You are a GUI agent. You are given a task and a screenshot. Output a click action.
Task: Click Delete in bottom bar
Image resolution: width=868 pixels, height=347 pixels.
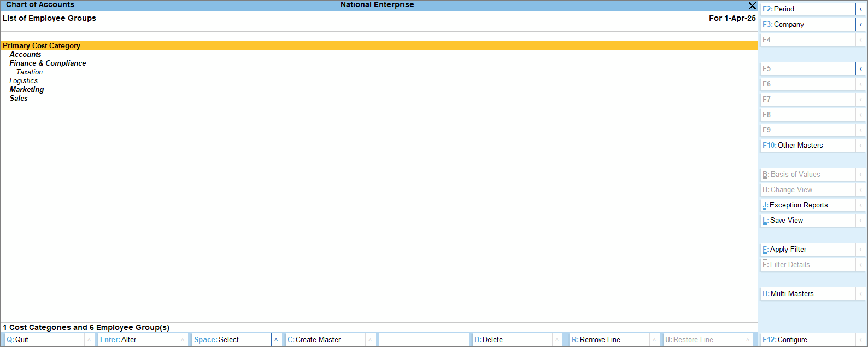(x=512, y=340)
